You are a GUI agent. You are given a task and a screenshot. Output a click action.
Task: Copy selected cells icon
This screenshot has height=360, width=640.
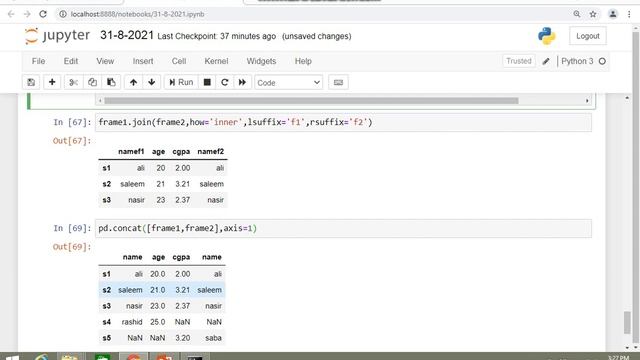point(92,82)
